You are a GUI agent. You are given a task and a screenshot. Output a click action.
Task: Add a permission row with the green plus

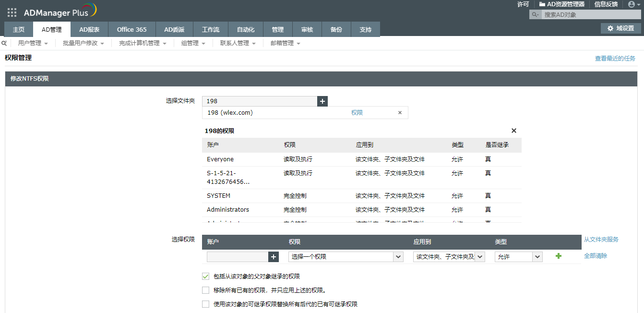pos(558,256)
